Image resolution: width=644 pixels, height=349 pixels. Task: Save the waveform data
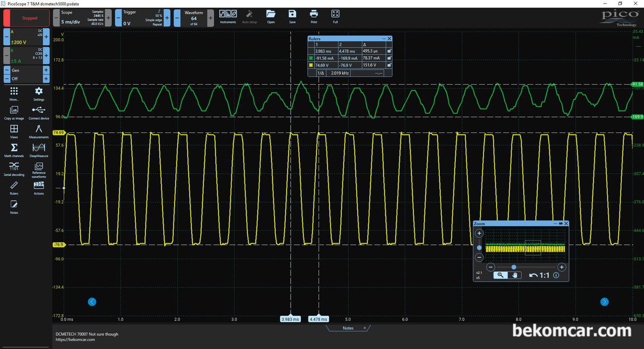click(x=292, y=16)
